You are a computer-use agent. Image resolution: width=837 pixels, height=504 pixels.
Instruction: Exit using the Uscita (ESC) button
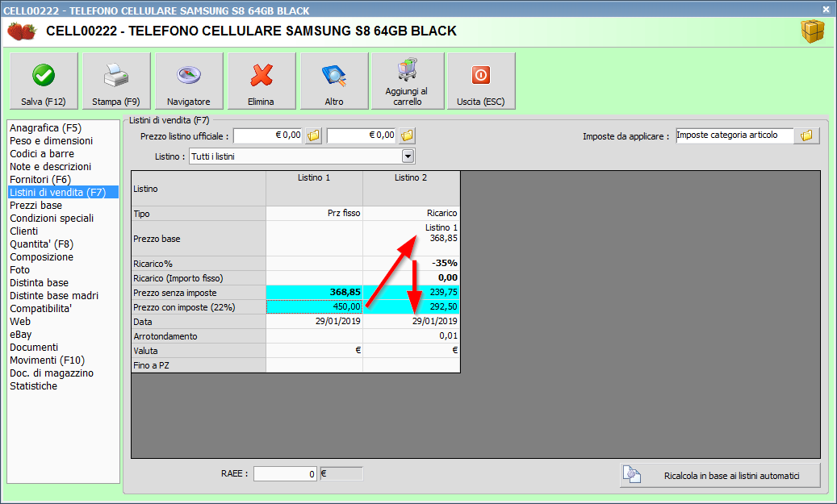click(x=480, y=81)
